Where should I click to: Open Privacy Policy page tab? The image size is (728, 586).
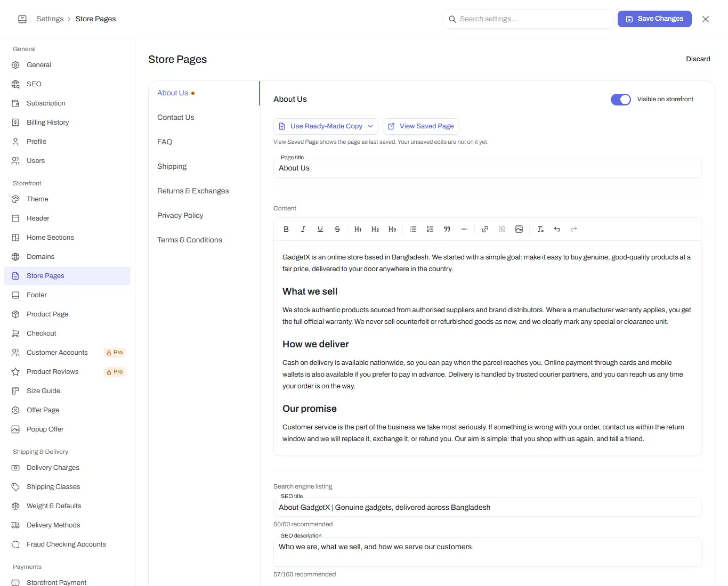[x=204, y=216]
